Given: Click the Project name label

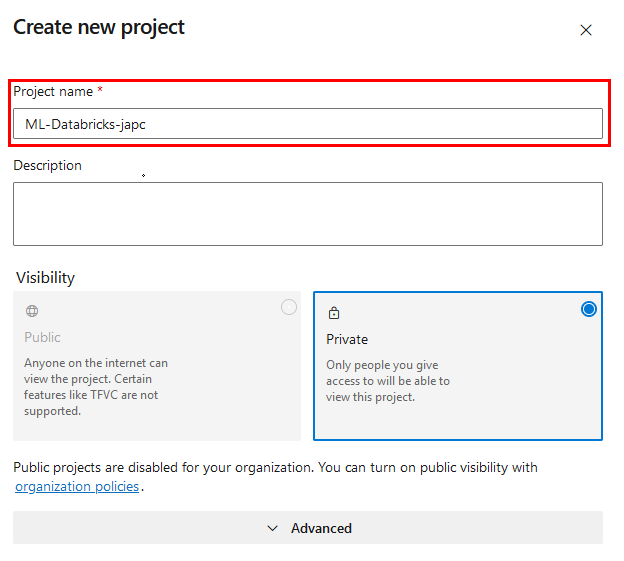Looking at the screenshot, I should click(x=52, y=91).
